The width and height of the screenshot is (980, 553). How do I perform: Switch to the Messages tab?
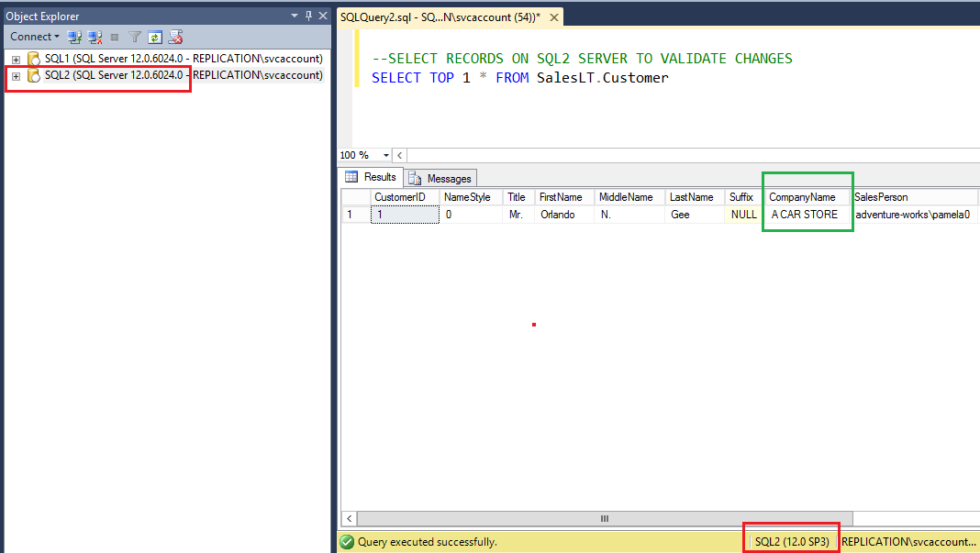[440, 179]
